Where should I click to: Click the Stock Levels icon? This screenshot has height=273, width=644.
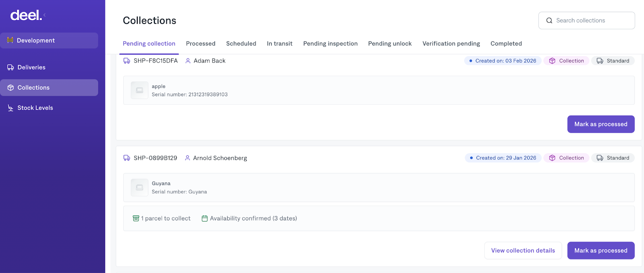pyautogui.click(x=10, y=108)
